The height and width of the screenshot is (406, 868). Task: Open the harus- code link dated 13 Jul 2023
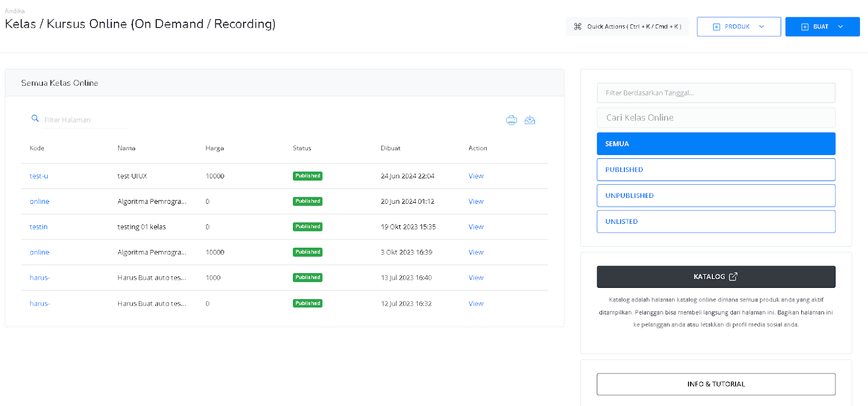click(x=40, y=278)
